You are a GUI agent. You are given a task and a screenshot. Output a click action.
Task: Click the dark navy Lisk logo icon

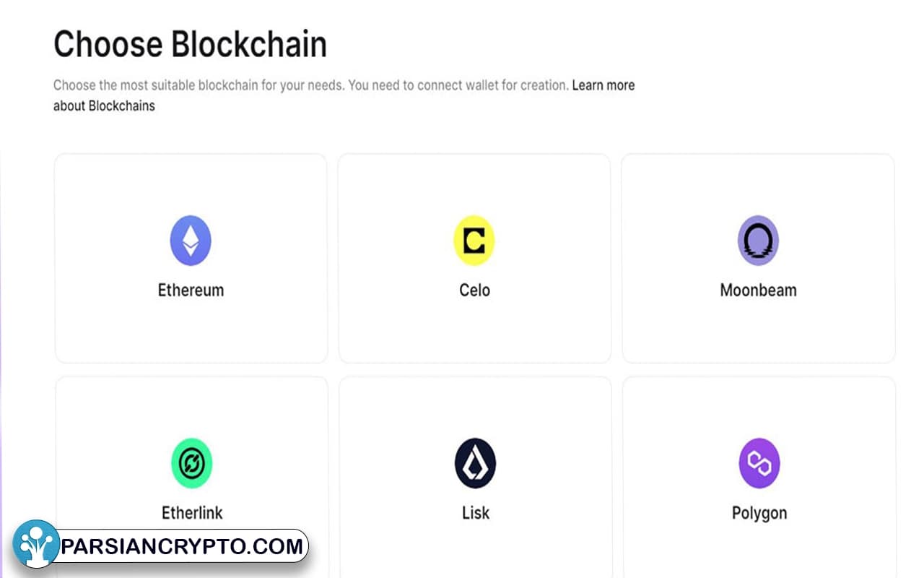coord(475,463)
